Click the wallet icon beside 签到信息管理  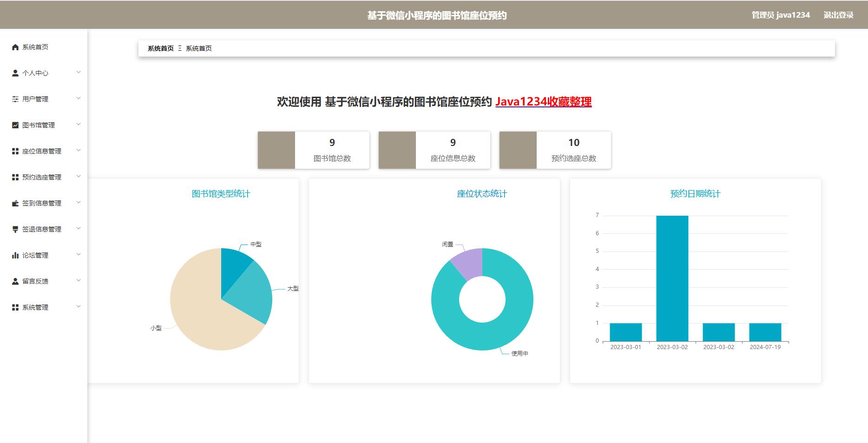click(x=15, y=203)
